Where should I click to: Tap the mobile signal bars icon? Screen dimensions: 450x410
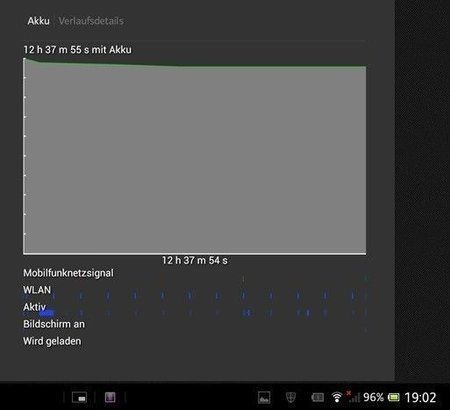pyautogui.click(x=354, y=397)
